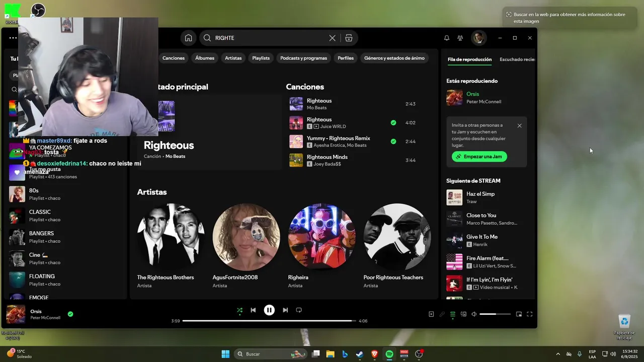Skip to next track
The image size is (644, 362).
tap(285, 310)
